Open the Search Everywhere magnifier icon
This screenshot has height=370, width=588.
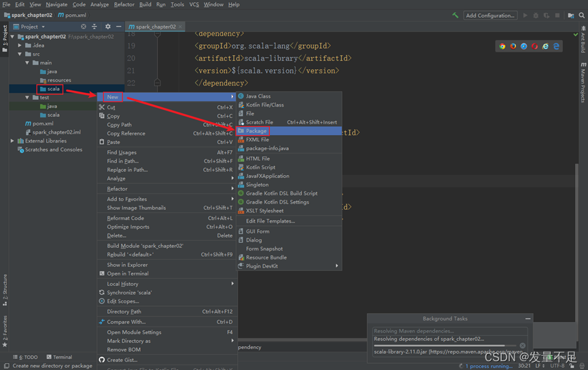(582, 16)
